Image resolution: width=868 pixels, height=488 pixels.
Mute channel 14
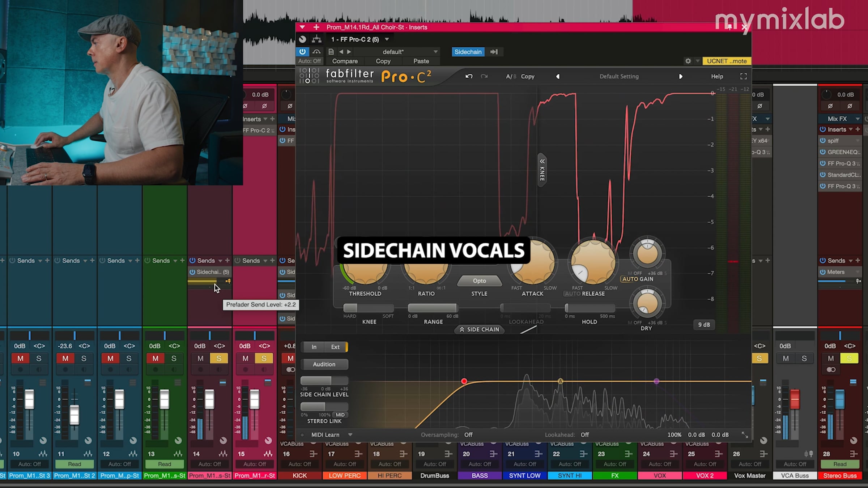(x=200, y=358)
